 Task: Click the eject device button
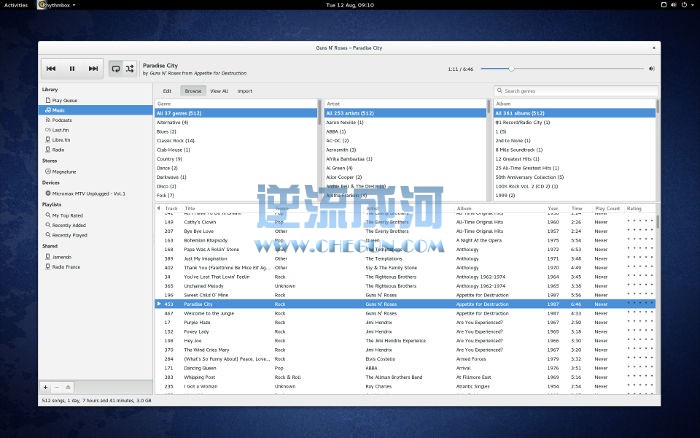[x=68, y=387]
